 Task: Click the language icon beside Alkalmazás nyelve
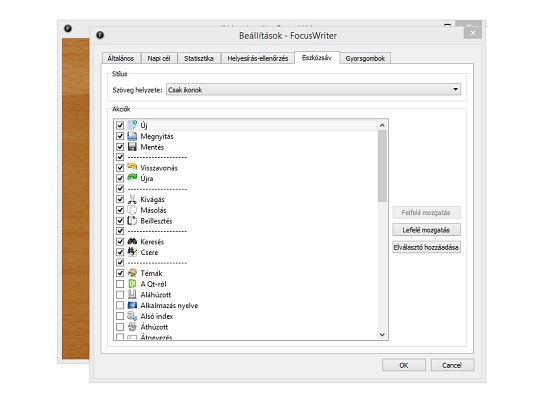132,305
